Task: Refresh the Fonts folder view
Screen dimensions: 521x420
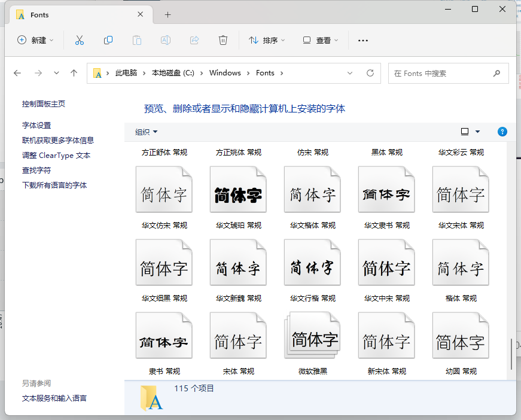Action: coord(370,73)
